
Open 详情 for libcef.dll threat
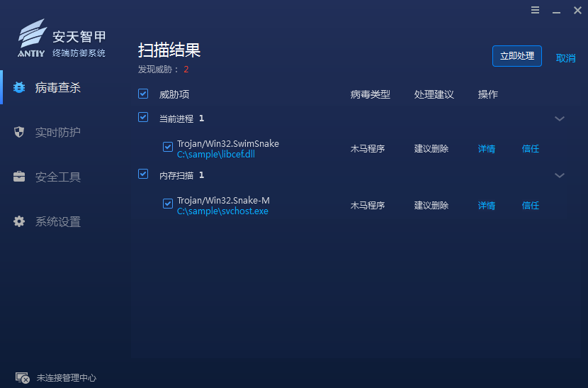[x=487, y=149]
